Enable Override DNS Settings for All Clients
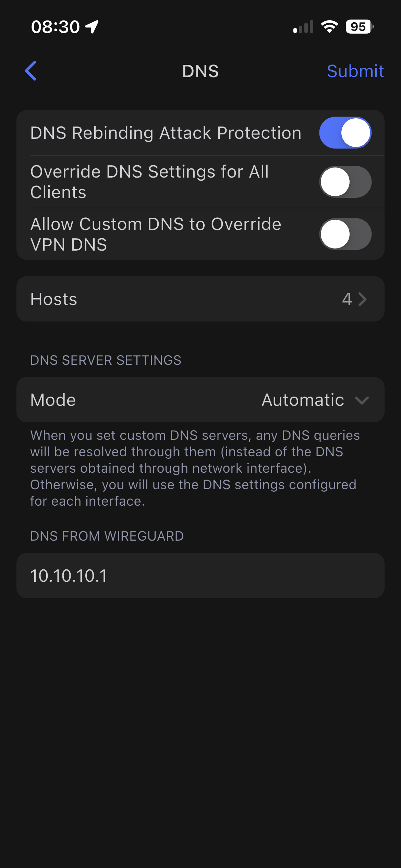Image resolution: width=401 pixels, height=868 pixels. [x=345, y=182]
